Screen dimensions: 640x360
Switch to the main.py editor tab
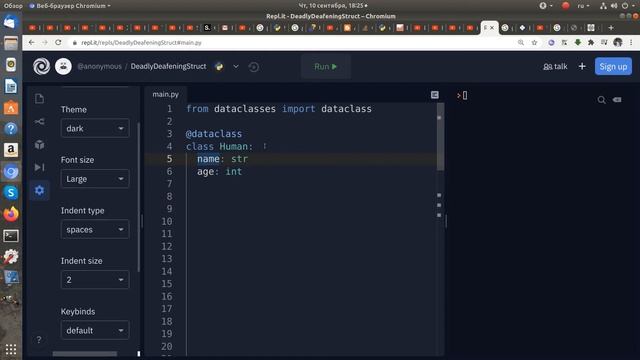coord(165,94)
